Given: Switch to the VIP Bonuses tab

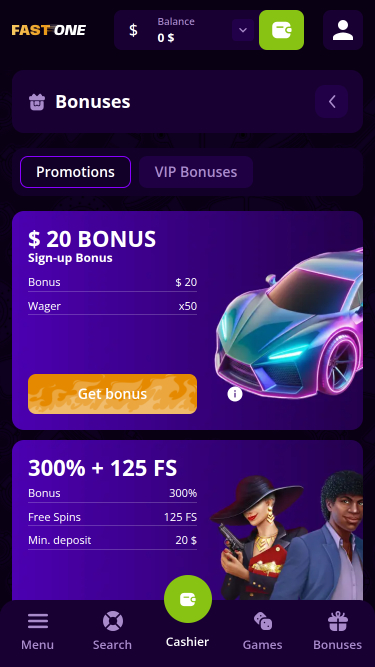Looking at the screenshot, I should click(196, 172).
